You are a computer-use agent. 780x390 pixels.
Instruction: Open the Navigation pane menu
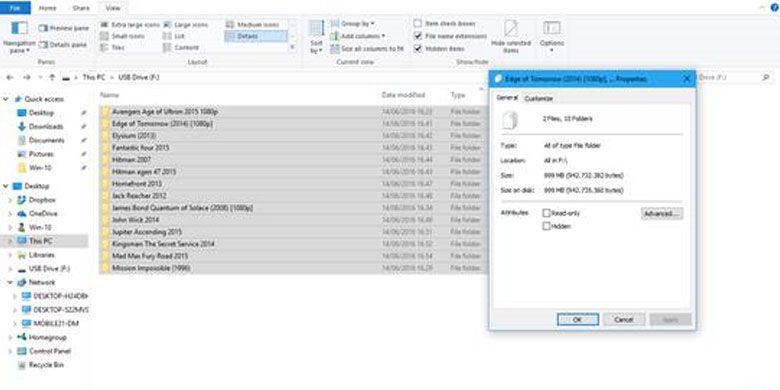(x=19, y=37)
